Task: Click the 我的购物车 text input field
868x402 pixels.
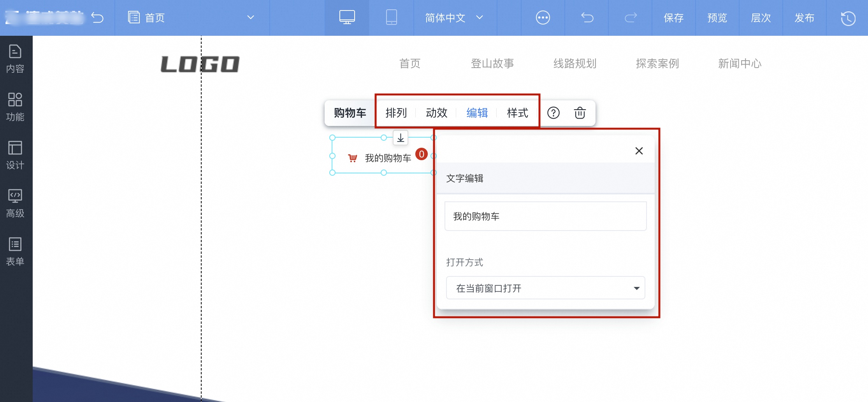Action: 545,216
